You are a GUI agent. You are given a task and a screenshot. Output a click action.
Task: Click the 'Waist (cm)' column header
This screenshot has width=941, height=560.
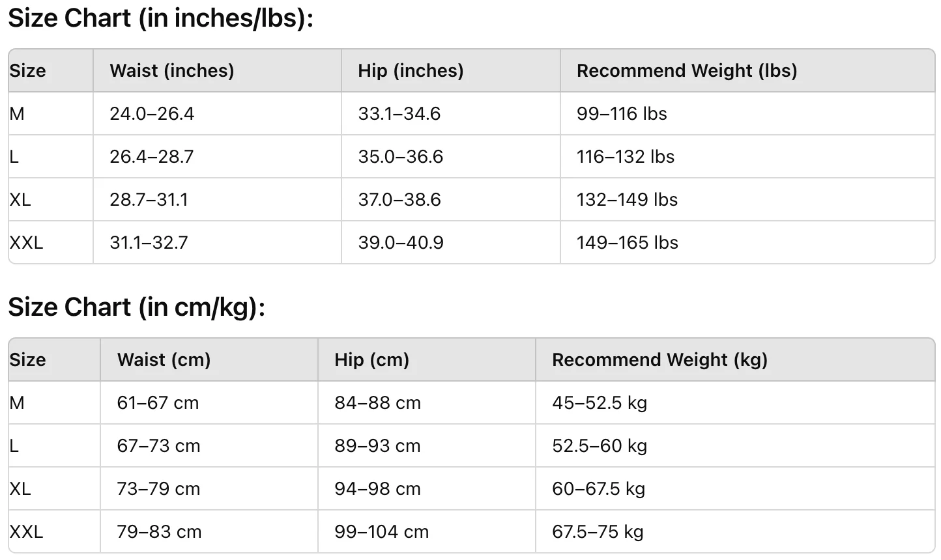pos(164,359)
